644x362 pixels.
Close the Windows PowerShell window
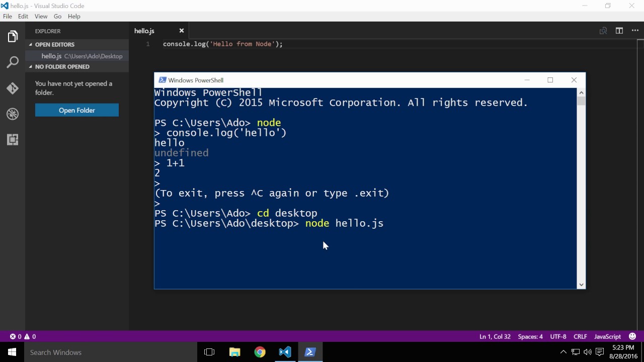point(574,80)
